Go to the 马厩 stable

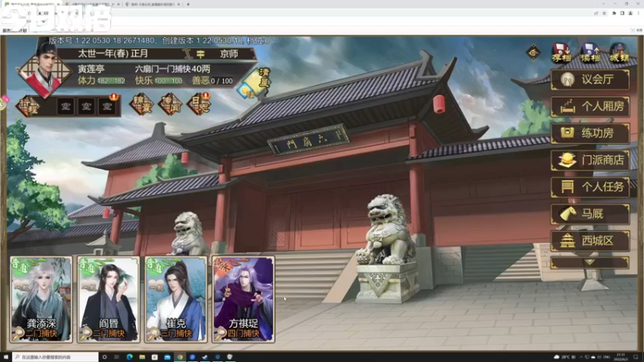[590, 214]
